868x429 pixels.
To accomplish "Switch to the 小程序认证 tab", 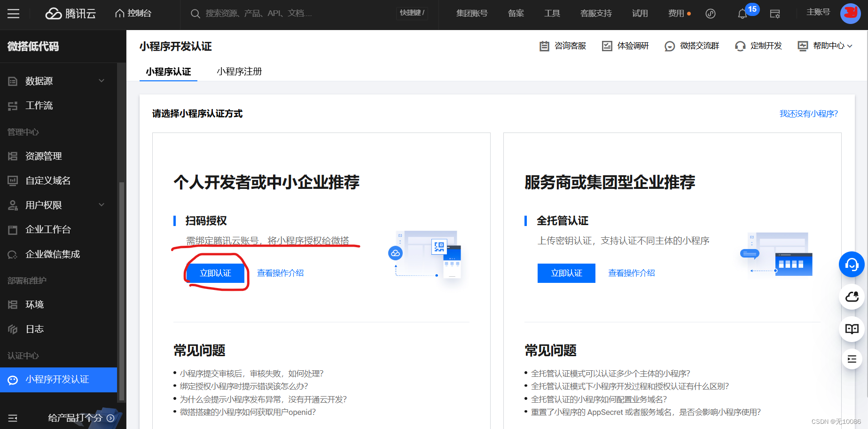I will [x=168, y=71].
